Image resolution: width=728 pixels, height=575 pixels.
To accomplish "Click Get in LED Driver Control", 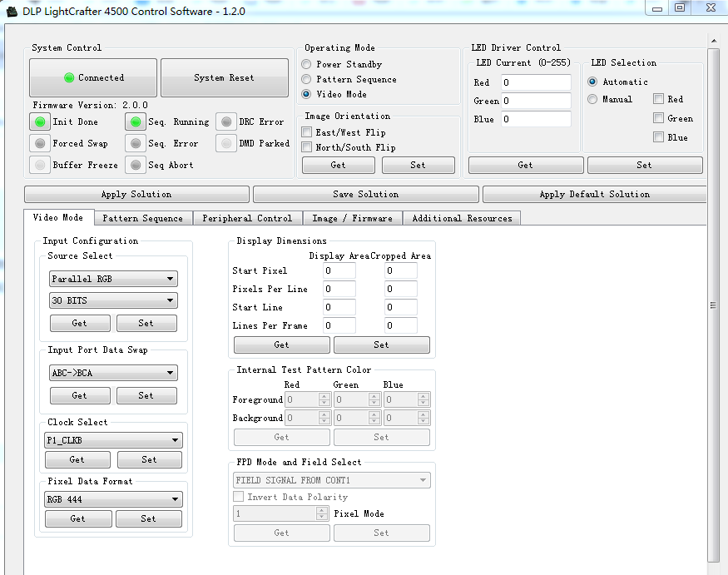I will pos(526,165).
